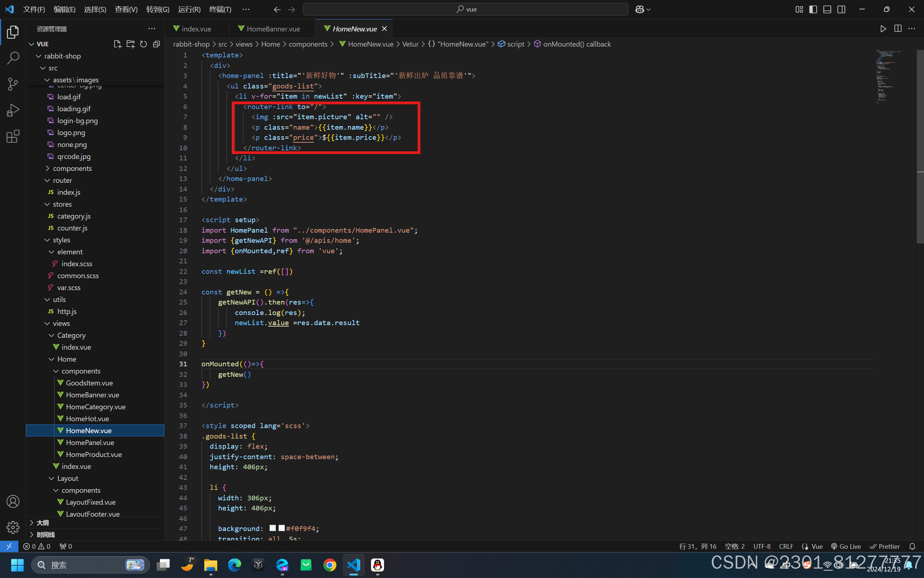Open the 文件(F) menu
Viewport: 924px width, 578px height.
click(x=34, y=9)
